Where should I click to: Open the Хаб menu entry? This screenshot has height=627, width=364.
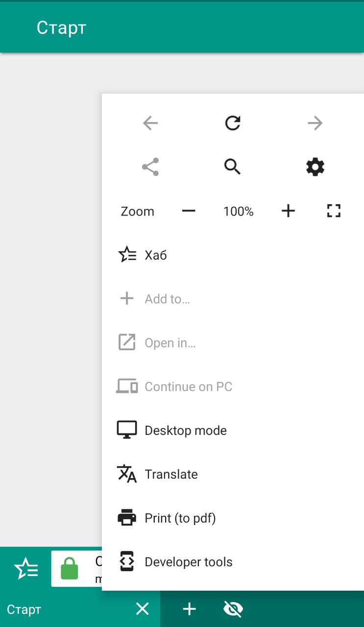(x=233, y=255)
